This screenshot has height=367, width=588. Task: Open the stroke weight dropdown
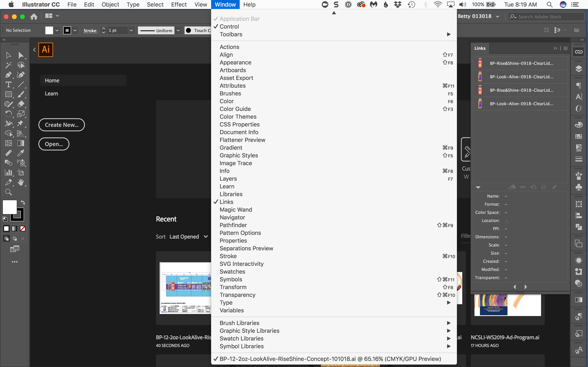pos(131,30)
